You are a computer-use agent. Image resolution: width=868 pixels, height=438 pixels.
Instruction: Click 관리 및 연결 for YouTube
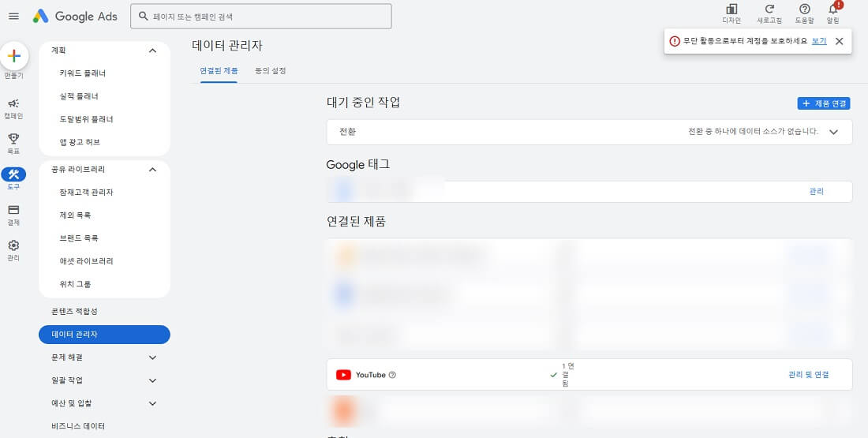tap(809, 375)
